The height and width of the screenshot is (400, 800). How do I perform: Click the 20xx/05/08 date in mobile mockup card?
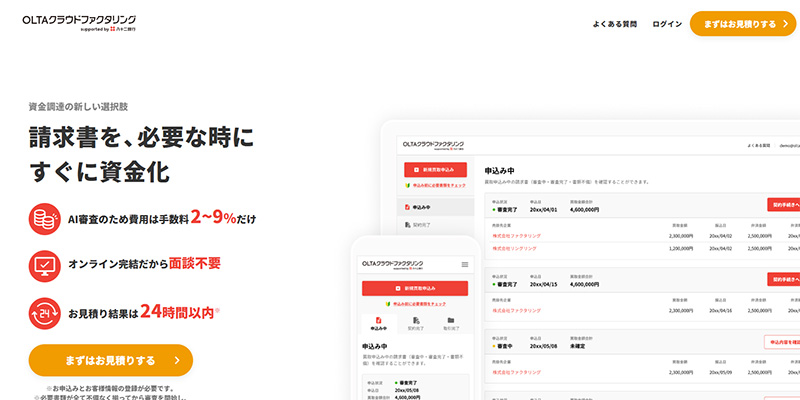(x=408, y=390)
